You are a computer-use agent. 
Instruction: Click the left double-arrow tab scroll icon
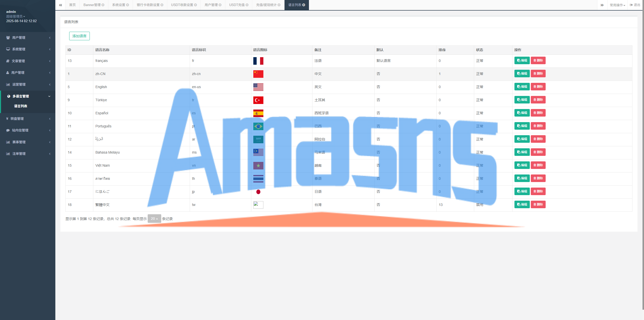(60, 5)
